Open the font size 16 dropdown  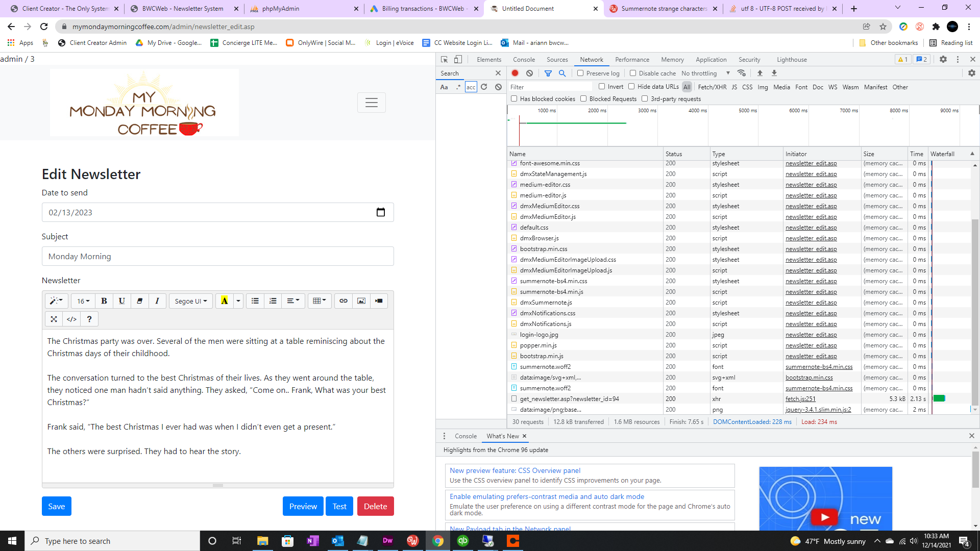[83, 301]
